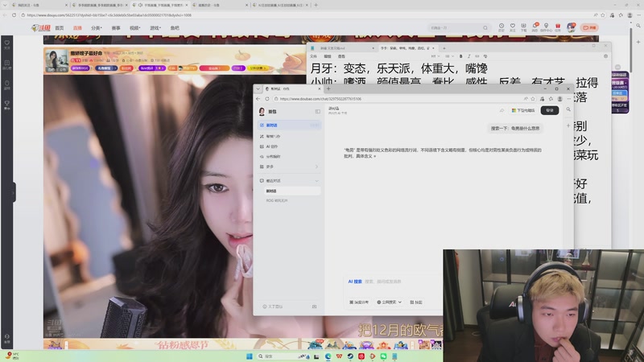Click the dark 登录 button in Doubao

(x=550, y=110)
